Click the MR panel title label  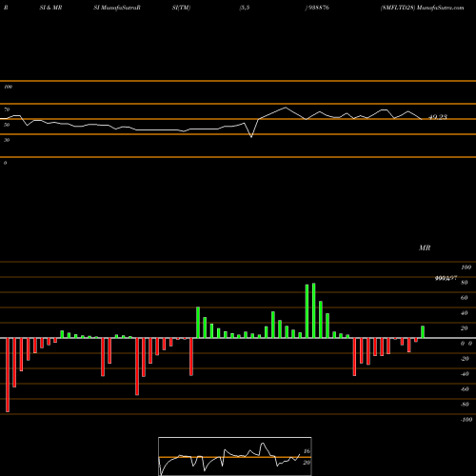(x=425, y=248)
